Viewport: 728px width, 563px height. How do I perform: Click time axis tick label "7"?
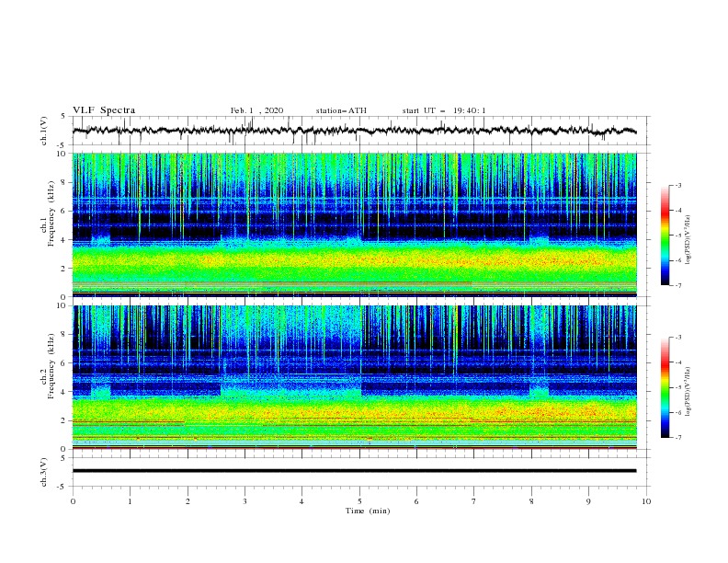coord(474,501)
